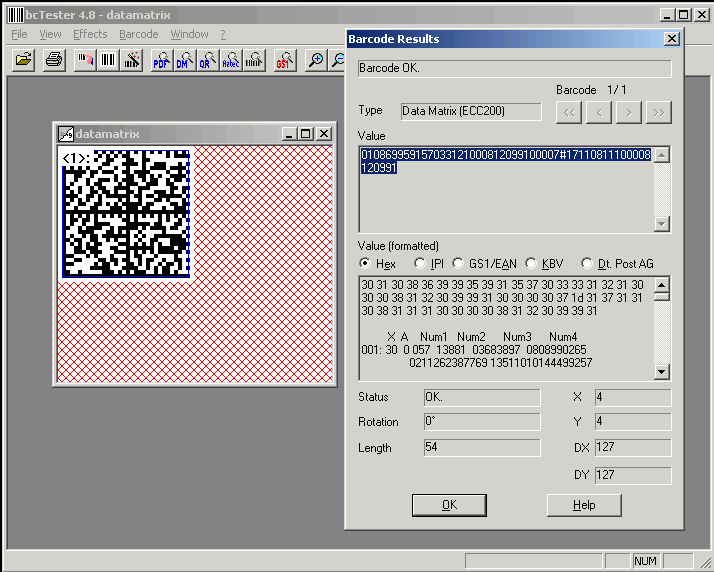Close the datamatrix child window

coord(324,134)
